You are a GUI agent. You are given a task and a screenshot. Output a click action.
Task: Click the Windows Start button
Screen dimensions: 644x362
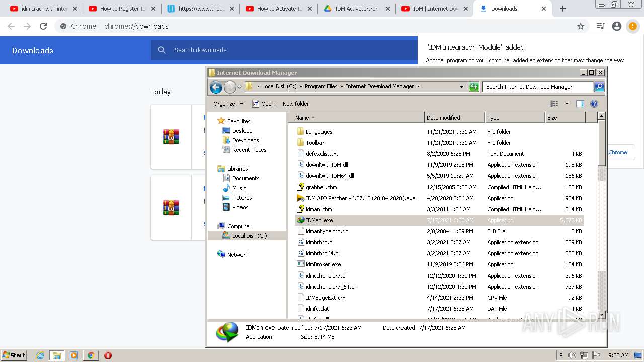(x=14, y=355)
